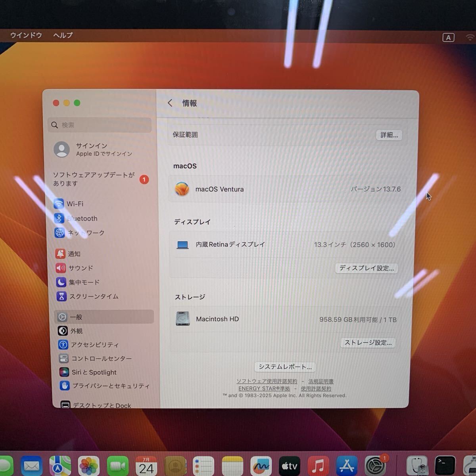Screen dimensions: 476x476
Task: Click the 詳細... warranty details button
Action: click(389, 135)
